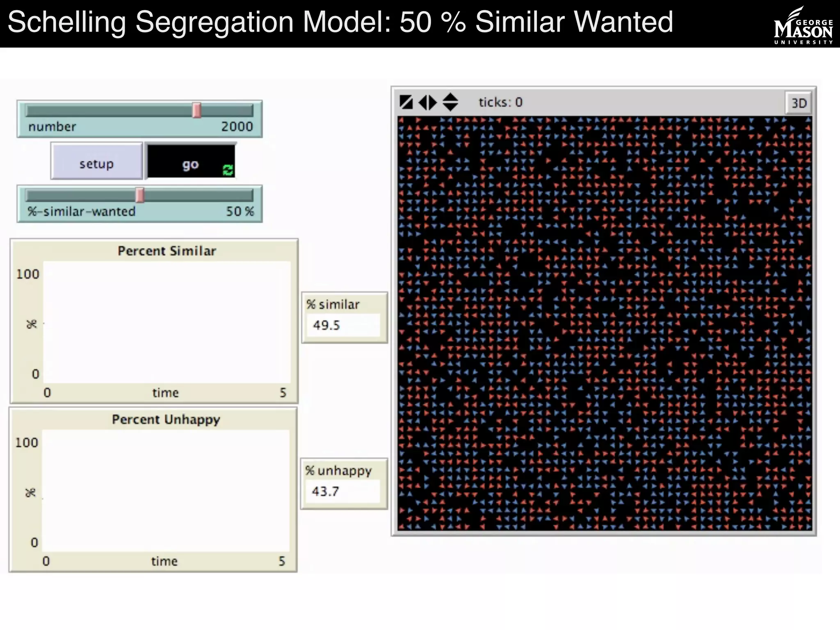Click inside the Percent Unhappy plot area
840x630 pixels.
tap(166, 490)
